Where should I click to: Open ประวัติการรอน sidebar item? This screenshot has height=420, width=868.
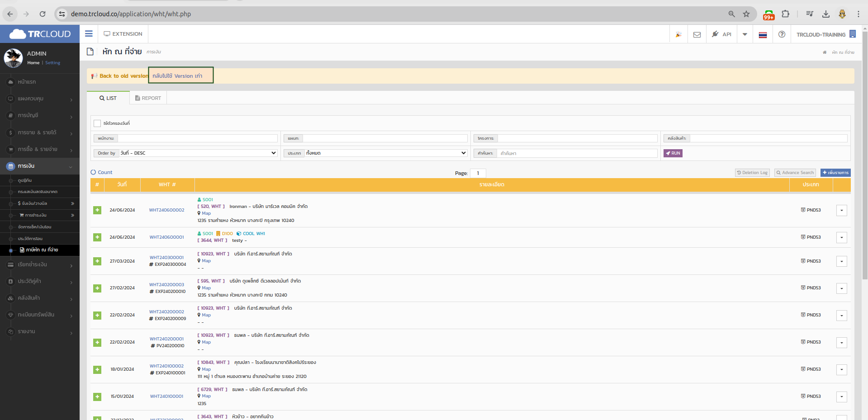40,239
